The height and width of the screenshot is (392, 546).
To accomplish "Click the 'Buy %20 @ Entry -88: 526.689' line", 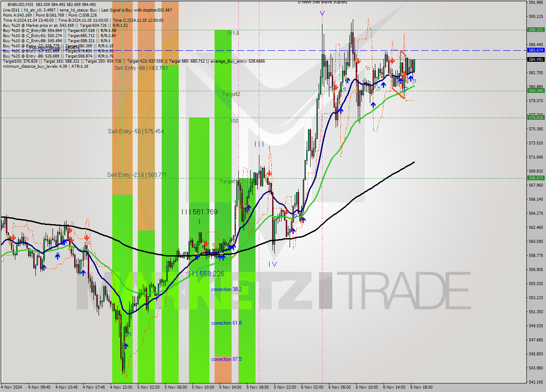I will pyautogui.click(x=58, y=56).
